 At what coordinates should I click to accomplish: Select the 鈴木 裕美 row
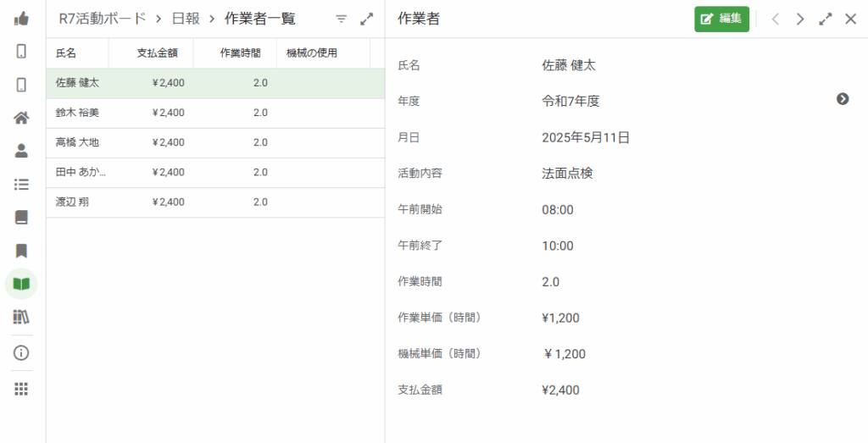pos(215,113)
